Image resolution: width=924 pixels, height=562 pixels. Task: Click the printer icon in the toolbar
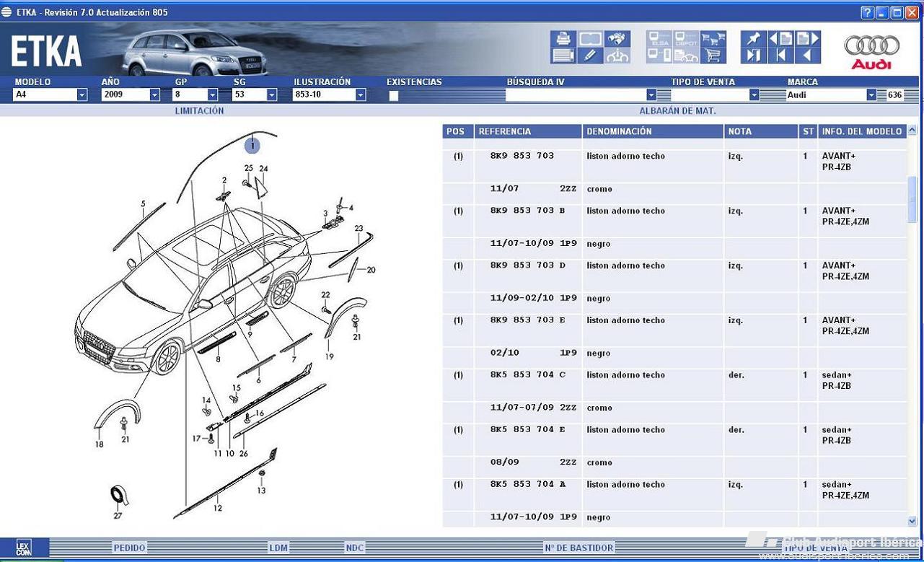pos(563,39)
